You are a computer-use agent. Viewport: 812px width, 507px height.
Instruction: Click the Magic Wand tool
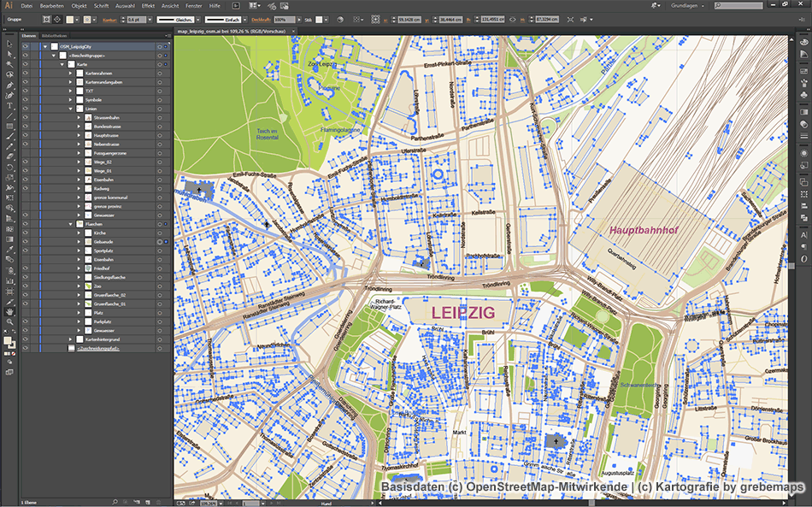[10, 64]
